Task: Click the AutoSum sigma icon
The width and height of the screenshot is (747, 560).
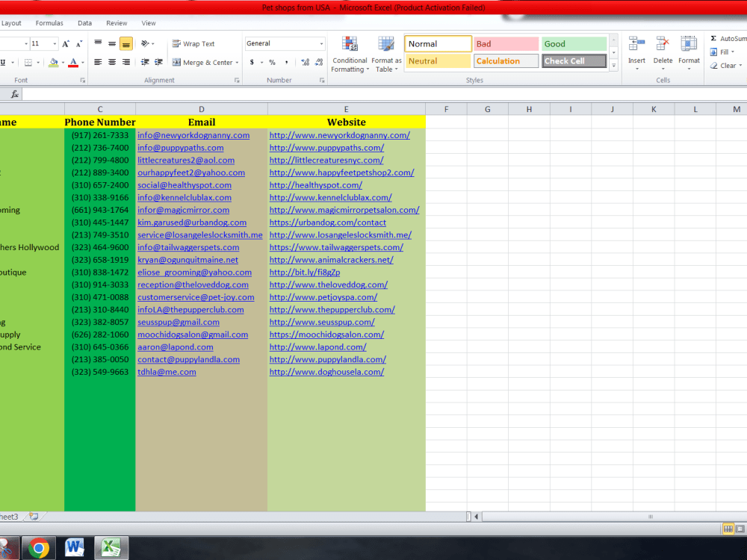Action: pos(713,39)
